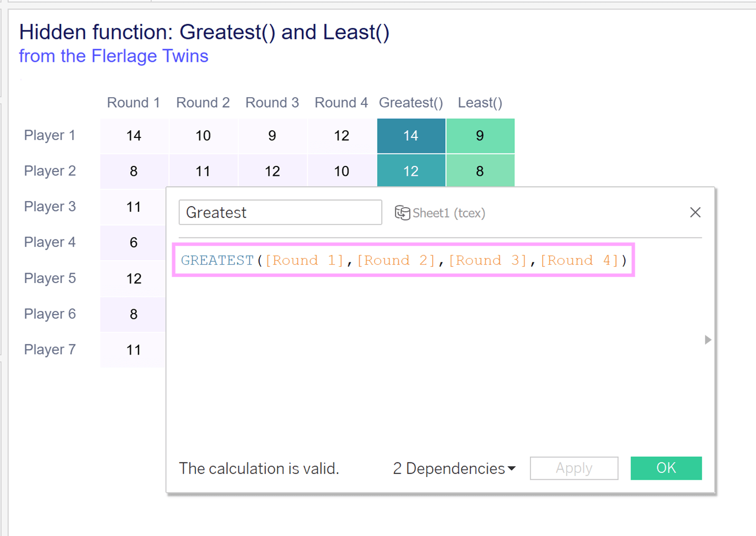The width and height of the screenshot is (756, 536).
Task: Click the title "Hidden function: Greatest() and Least()"
Action: (x=204, y=32)
